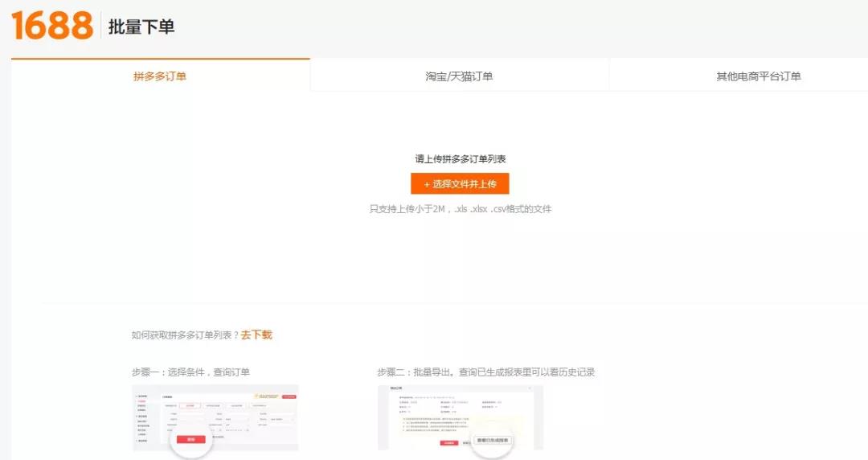The width and height of the screenshot is (868, 460).
Task: Click the 批量下单 page title
Action: click(x=141, y=27)
